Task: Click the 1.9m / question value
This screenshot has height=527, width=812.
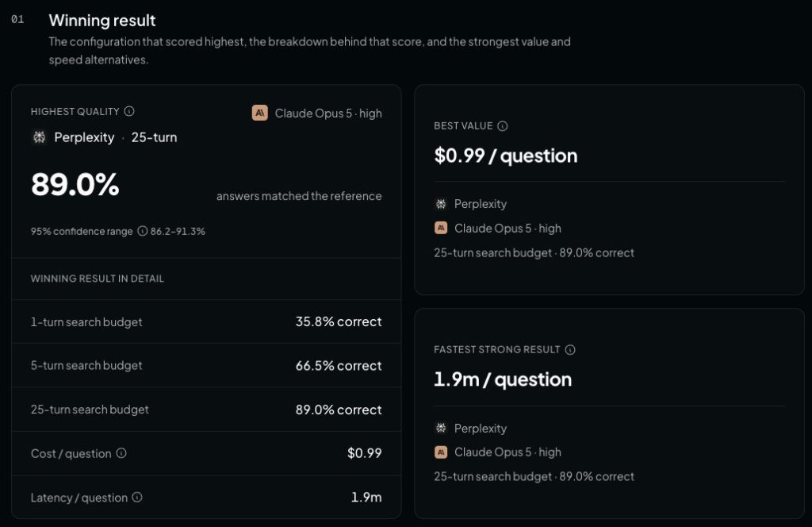Action: (x=502, y=379)
